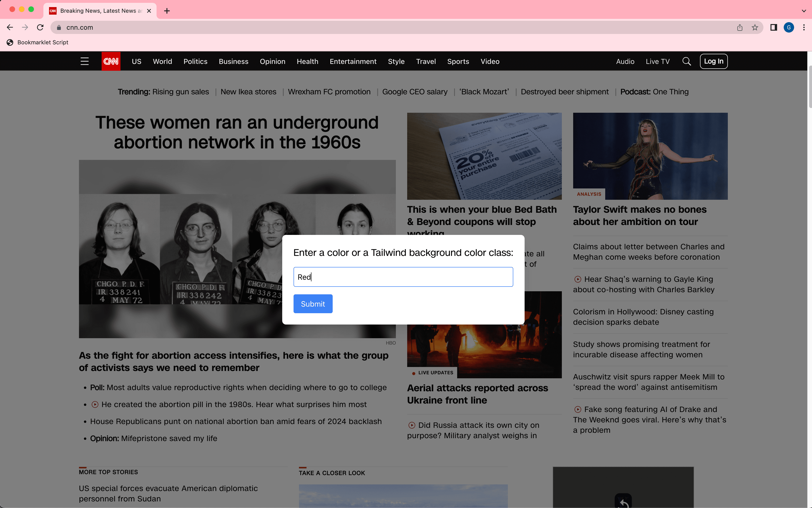Open the browser three-dot menu
The width and height of the screenshot is (812, 508).
click(804, 27)
